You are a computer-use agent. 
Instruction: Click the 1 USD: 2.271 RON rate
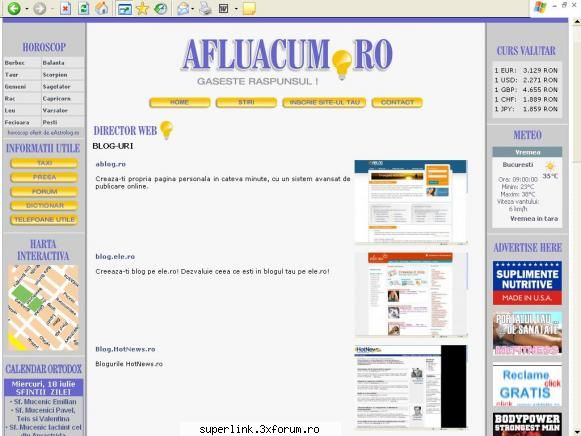click(526, 80)
